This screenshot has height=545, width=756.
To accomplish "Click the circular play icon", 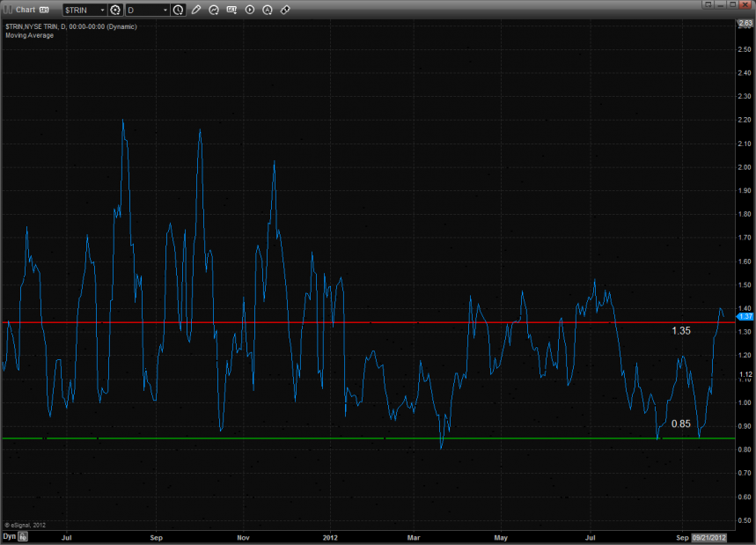I will (x=250, y=10).
